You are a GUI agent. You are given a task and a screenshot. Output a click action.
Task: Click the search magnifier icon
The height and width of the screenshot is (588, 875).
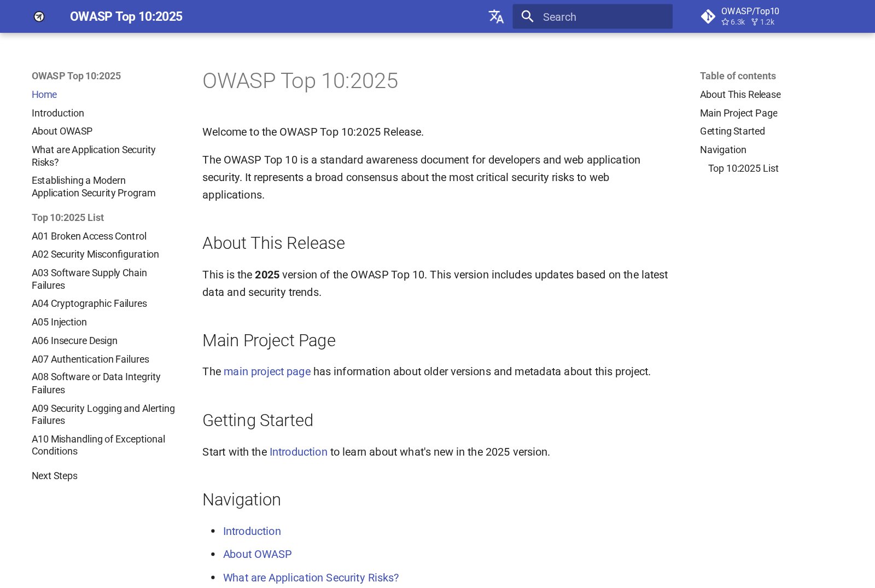tap(527, 16)
